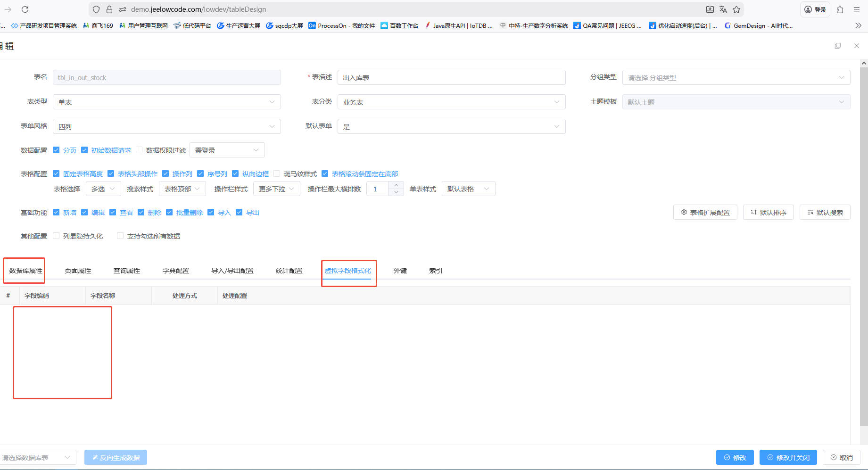Click the 修改并关闭 button
This screenshot has height=470, width=868.
[788, 457]
